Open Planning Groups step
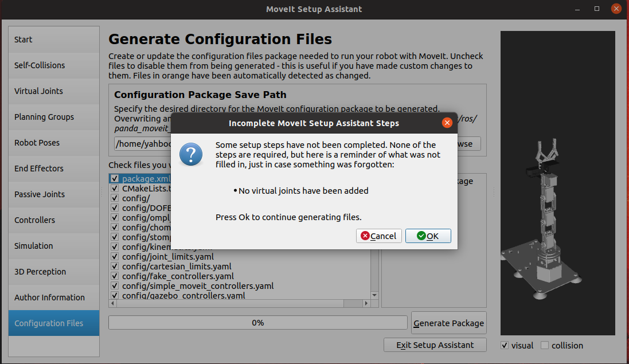Image resolution: width=629 pixels, height=364 pixels. [x=54, y=117]
